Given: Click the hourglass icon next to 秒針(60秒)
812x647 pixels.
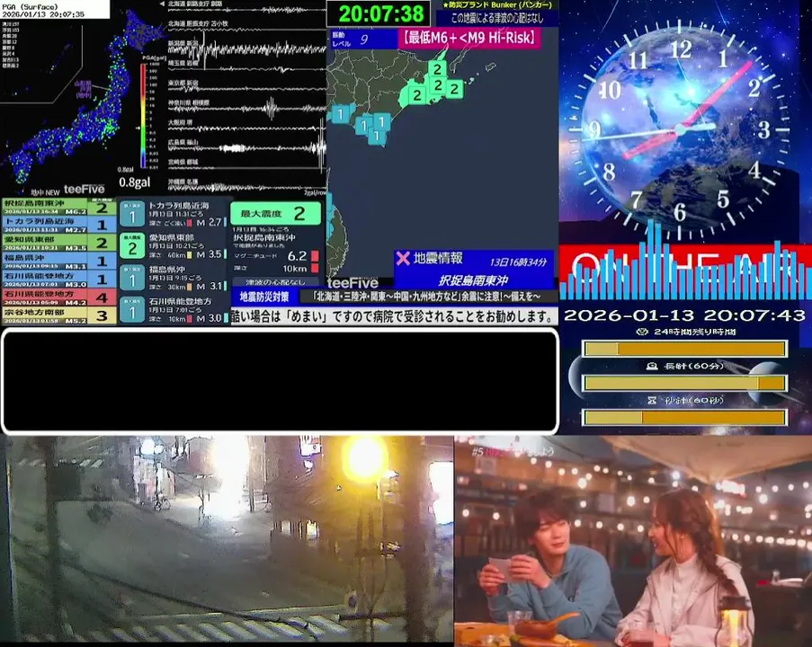Looking at the screenshot, I should (652, 400).
